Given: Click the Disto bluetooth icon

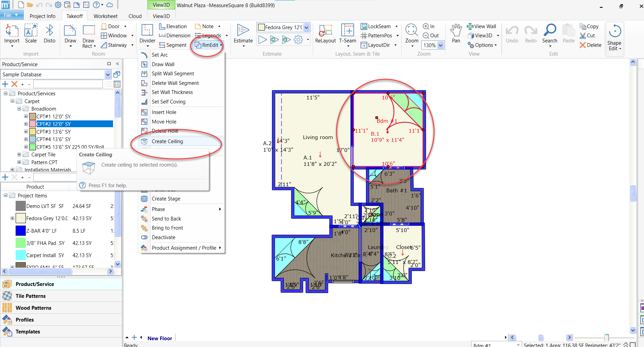Looking at the screenshot, I should pyautogui.click(x=50, y=31).
